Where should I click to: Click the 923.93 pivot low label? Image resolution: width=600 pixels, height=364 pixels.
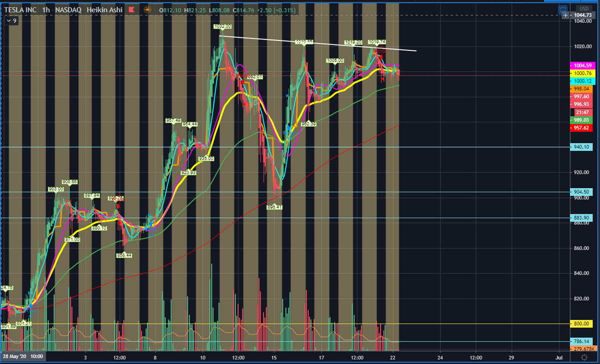(x=188, y=172)
